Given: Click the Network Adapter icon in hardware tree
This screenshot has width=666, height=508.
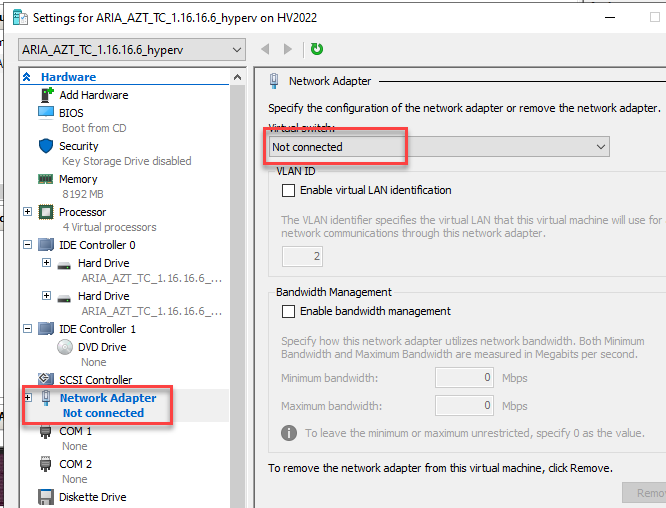Looking at the screenshot, I should click(x=46, y=398).
